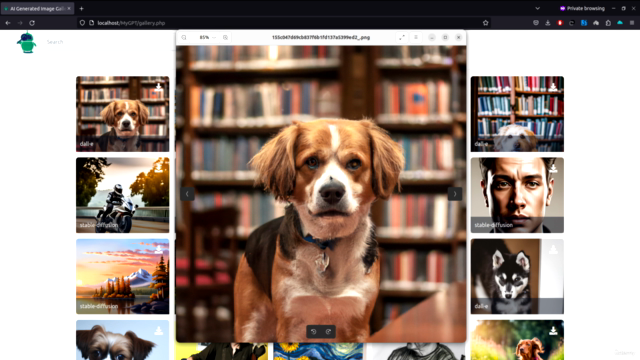This screenshot has height=360, width=640.
Task: Rotate image clockwise
Action: click(328, 331)
